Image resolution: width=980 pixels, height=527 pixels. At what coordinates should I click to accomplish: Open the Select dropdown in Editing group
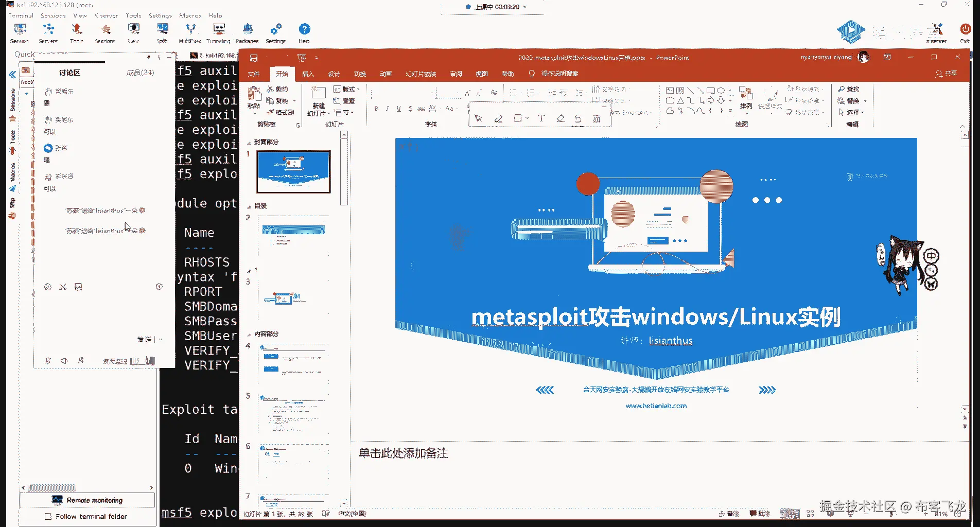pos(851,112)
